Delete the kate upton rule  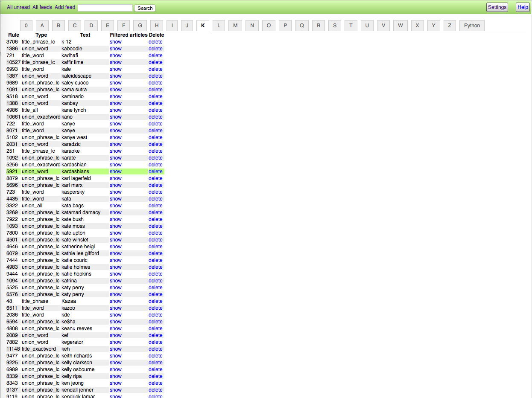point(155,233)
